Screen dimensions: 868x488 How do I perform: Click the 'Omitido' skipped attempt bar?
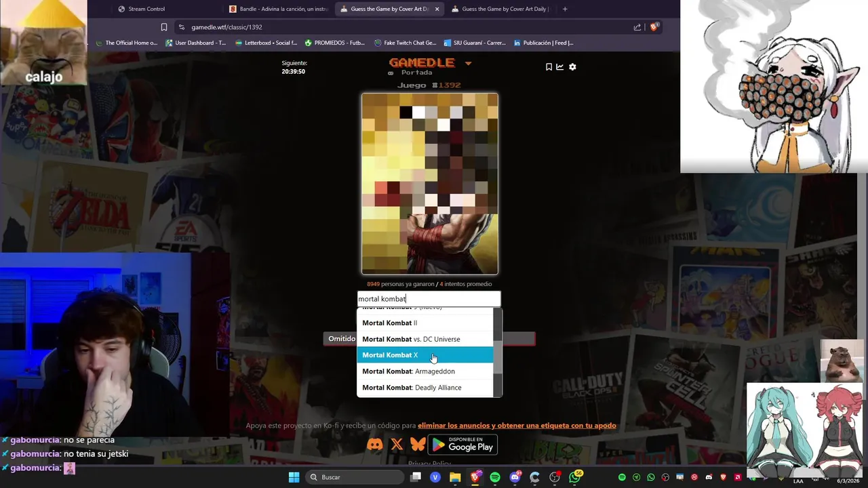click(x=429, y=339)
